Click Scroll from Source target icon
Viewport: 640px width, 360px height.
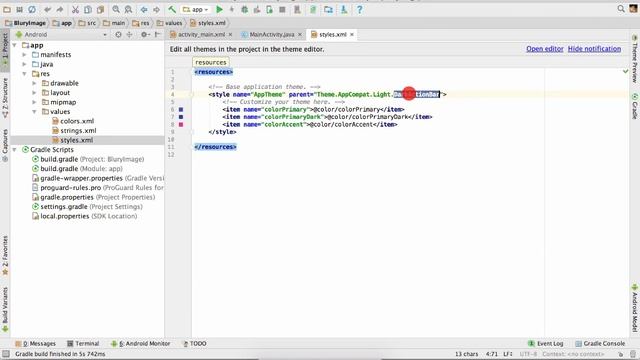click(118, 35)
